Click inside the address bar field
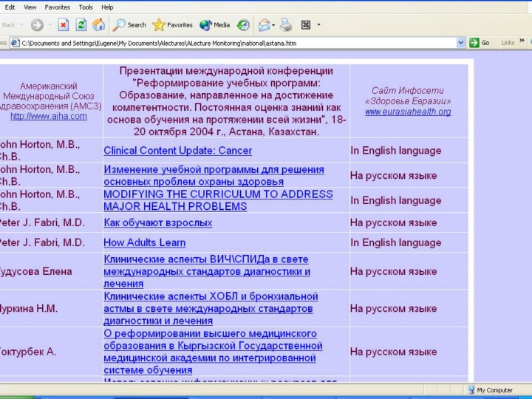Screen dimensions: 532x399 coord(236,43)
